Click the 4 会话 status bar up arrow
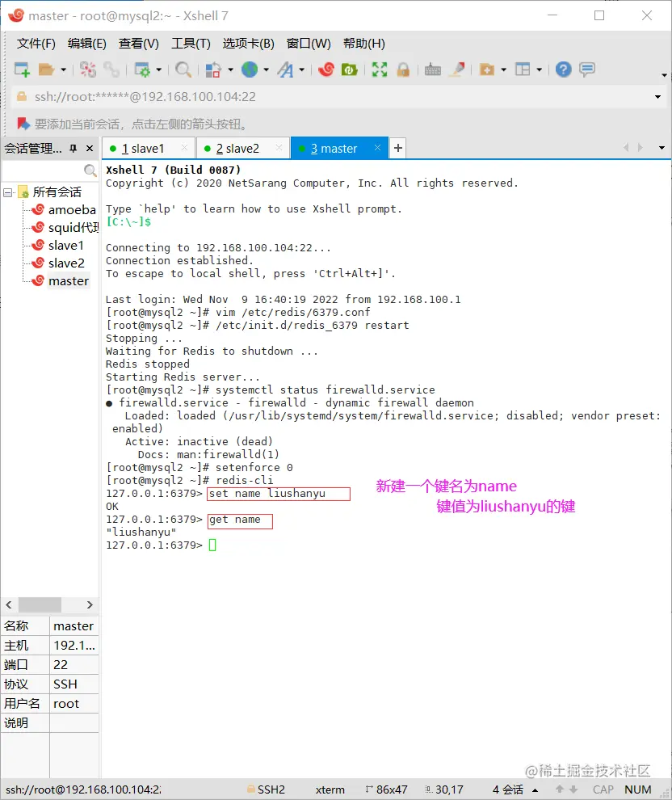672x800 pixels. tap(535, 789)
